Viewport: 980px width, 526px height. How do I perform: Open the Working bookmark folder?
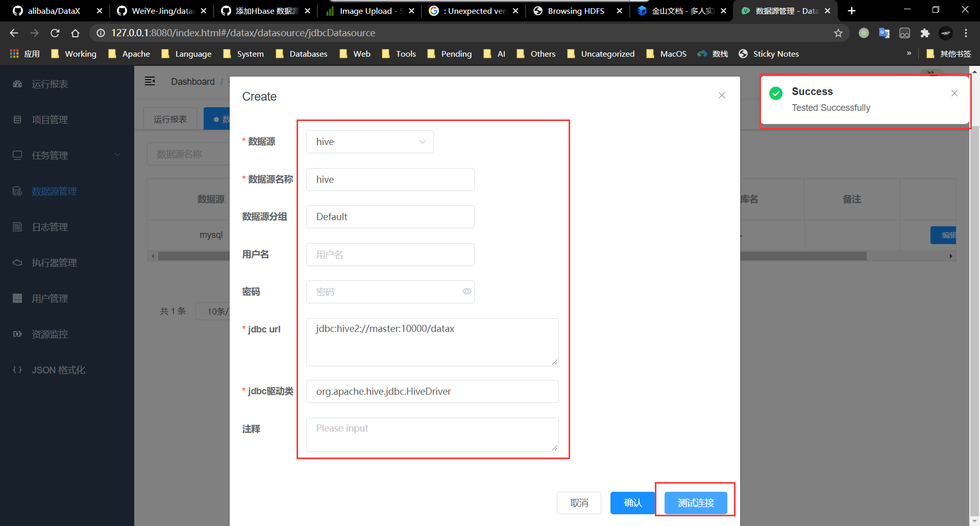[74, 54]
